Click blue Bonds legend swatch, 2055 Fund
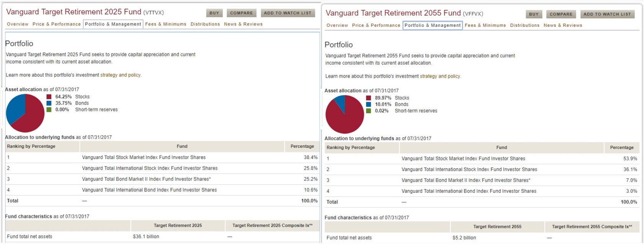The image size is (644, 248). [368, 104]
